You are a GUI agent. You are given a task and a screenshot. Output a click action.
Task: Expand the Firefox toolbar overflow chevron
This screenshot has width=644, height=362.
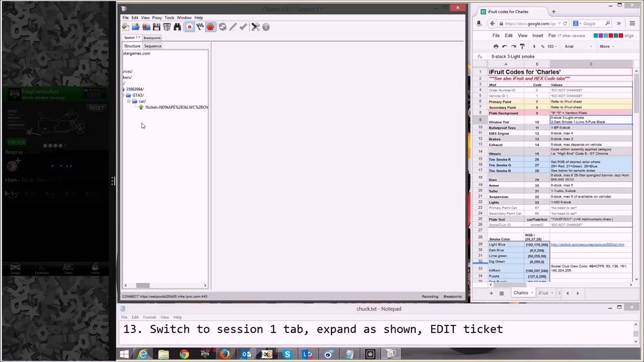[618, 24]
